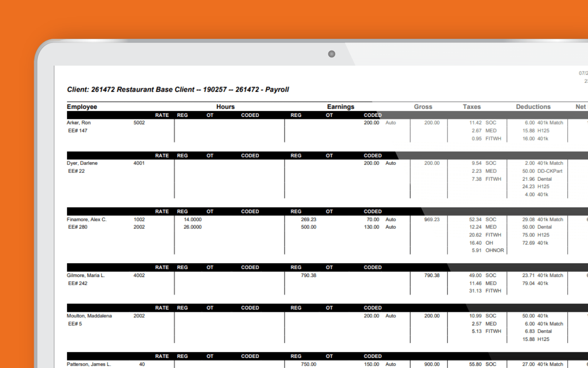
Task: Click Patterson's 55.80 SOC tax line
Action: [x=483, y=364]
